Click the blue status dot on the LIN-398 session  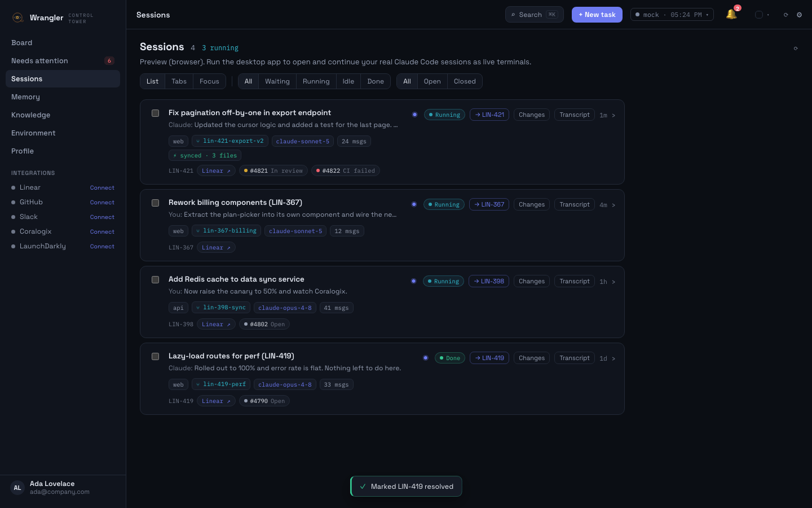pyautogui.click(x=413, y=281)
